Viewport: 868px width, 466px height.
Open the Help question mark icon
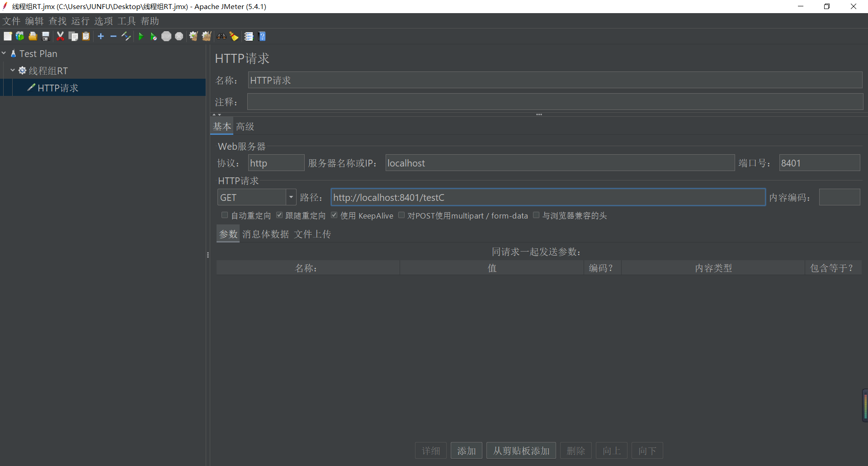pos(262,36)
